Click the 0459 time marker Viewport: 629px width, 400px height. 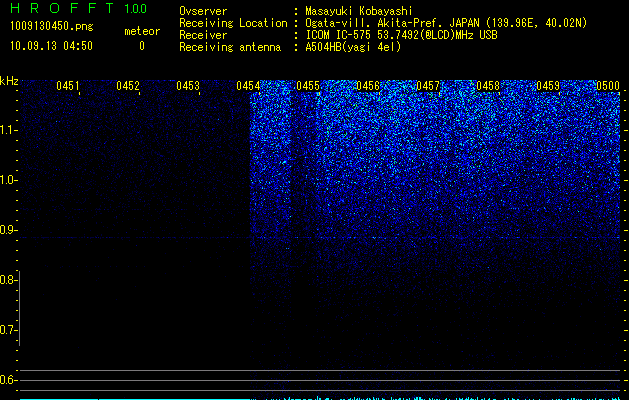pos(548,86)
